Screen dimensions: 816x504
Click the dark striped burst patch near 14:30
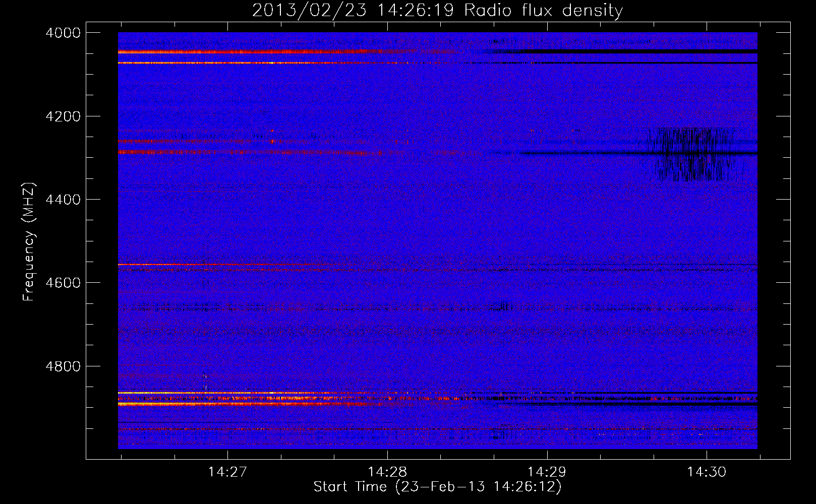click(693, 154)
